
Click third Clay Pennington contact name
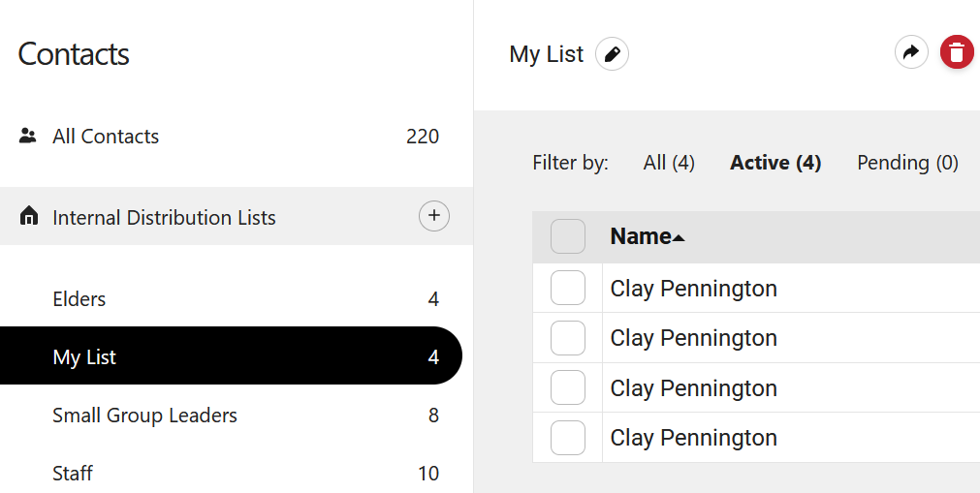[693, 388]
